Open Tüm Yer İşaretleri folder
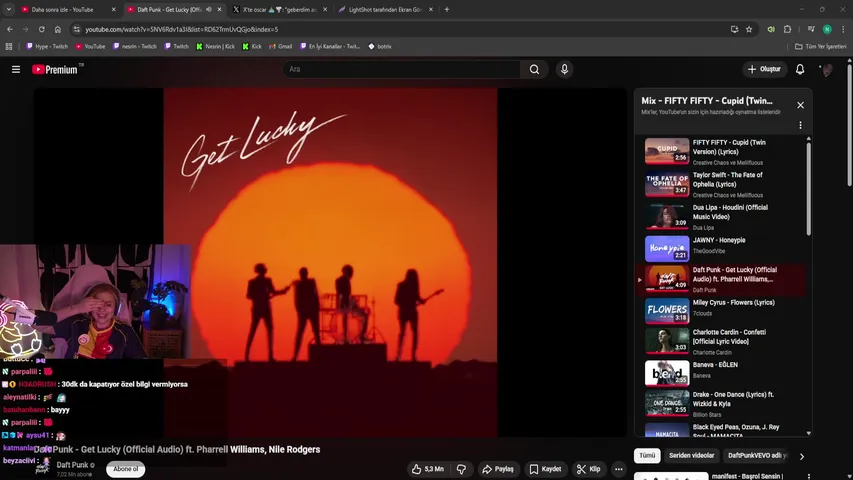Viewport: 853px width, 480px height. click(821, 46)
